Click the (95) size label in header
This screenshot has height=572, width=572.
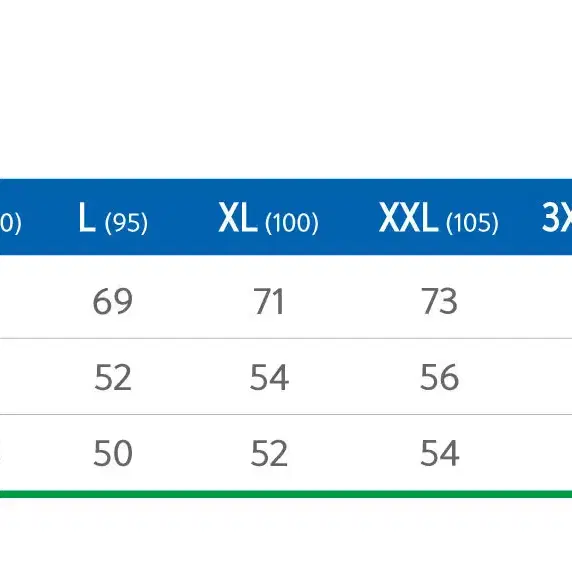click(126, 223)
